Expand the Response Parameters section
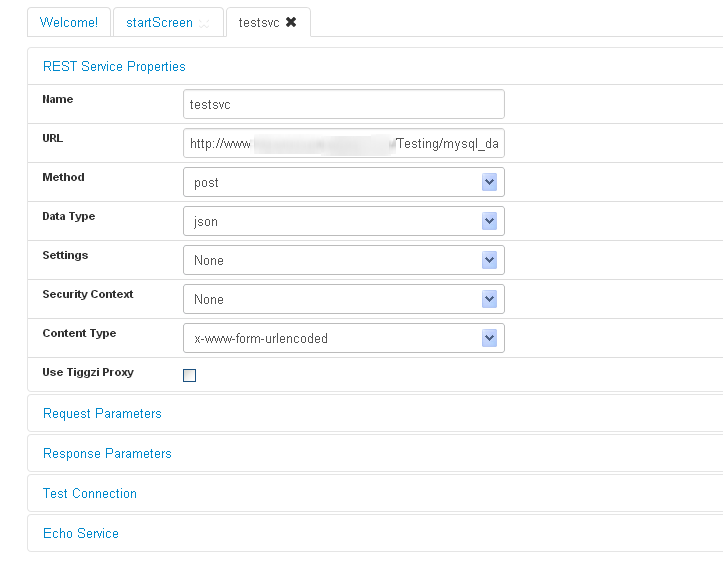The height and width of the screenshot is (571, 723). point(107,453)
